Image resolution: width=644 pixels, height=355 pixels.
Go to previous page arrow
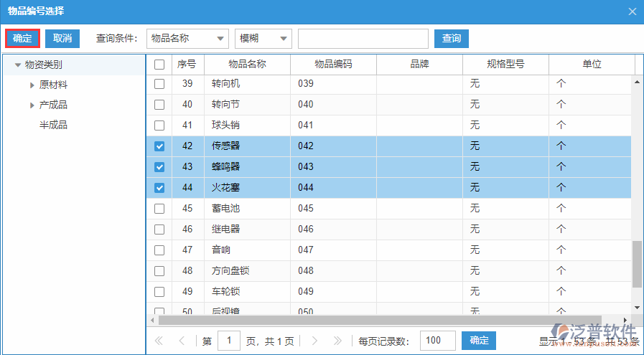(x=182, y=341)
